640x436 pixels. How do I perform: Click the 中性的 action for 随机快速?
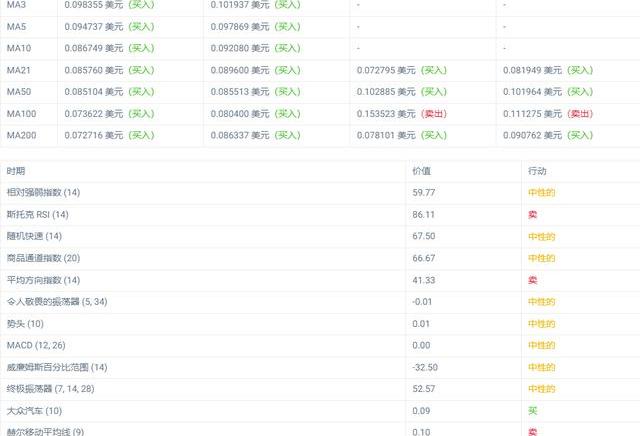point(541,236)
